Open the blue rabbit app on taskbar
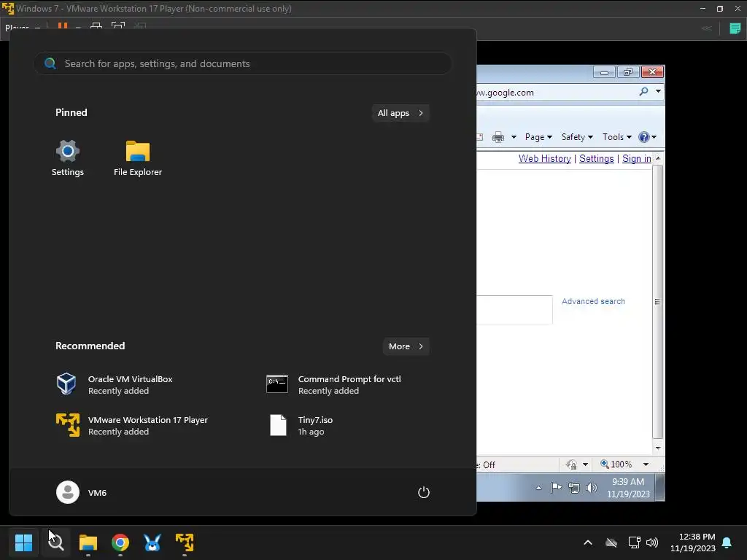The height and width of the screenshot is (560, 747). tap(152, 542)
